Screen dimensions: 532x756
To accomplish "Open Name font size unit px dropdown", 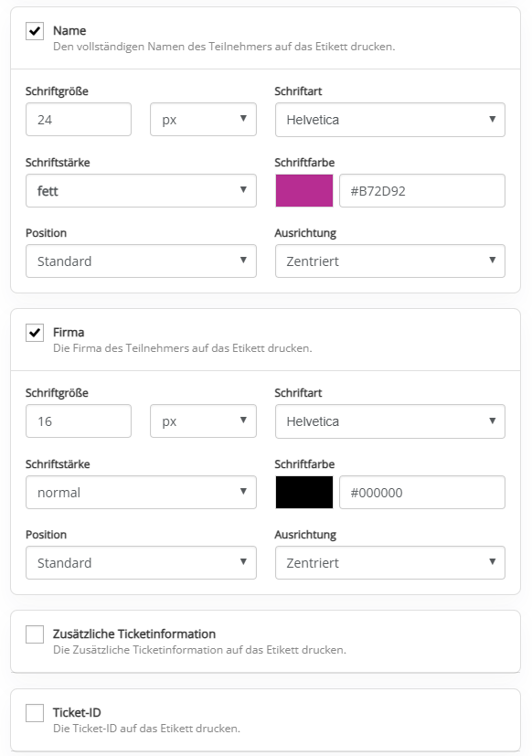I will coord(203,120).
